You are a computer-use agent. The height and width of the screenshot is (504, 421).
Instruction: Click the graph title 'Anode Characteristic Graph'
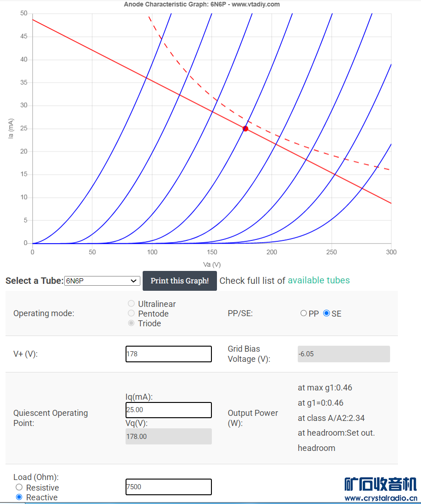point(202,5)
